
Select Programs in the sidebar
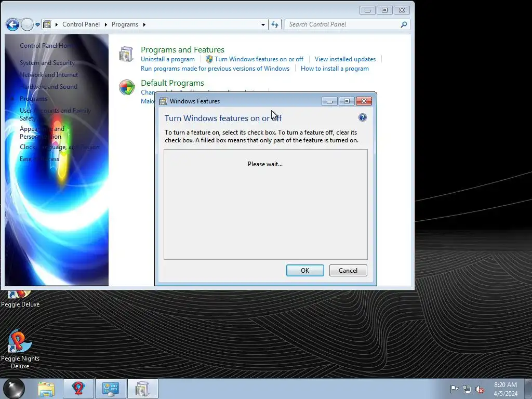(x=33, y=99)
